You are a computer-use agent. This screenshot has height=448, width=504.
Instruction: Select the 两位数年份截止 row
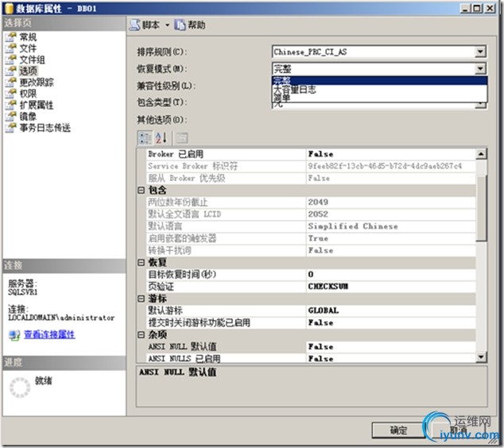coord(311,203)
